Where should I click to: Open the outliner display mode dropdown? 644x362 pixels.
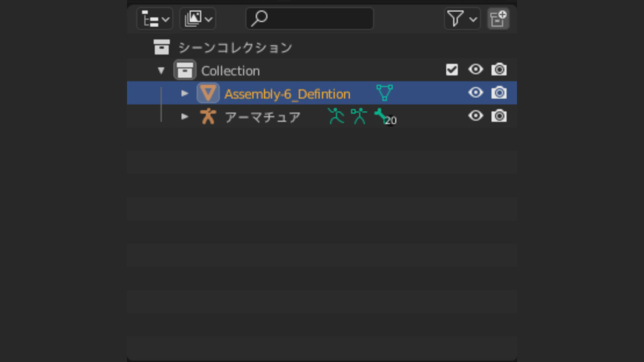pyautogui.click(x=197, y=18)
